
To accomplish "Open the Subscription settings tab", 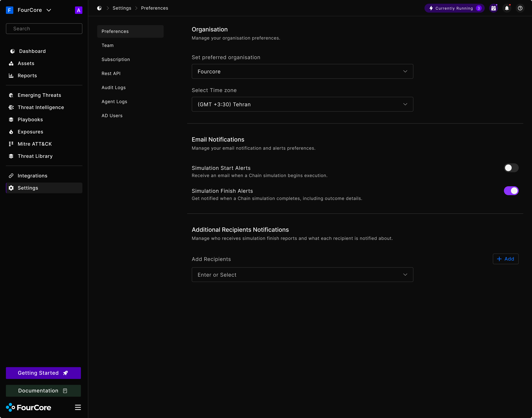I will tap(130, 60).
